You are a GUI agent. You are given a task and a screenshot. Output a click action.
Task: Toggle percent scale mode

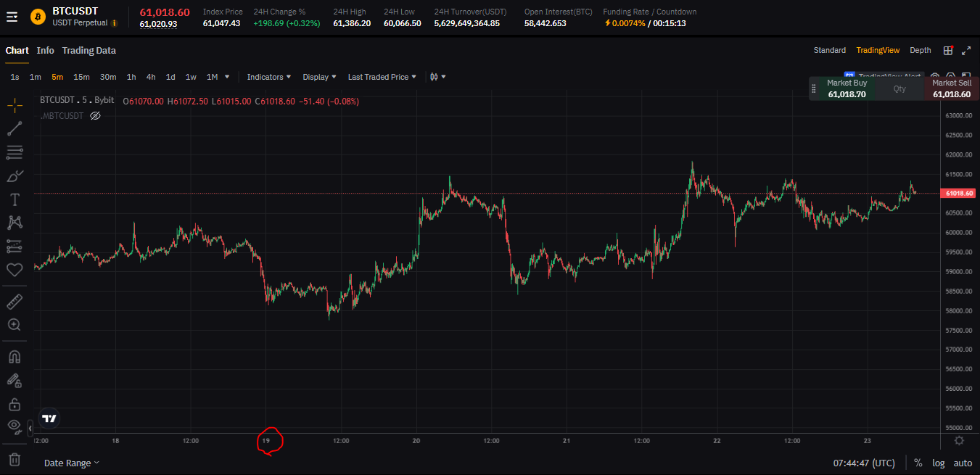tap(918, 463)
